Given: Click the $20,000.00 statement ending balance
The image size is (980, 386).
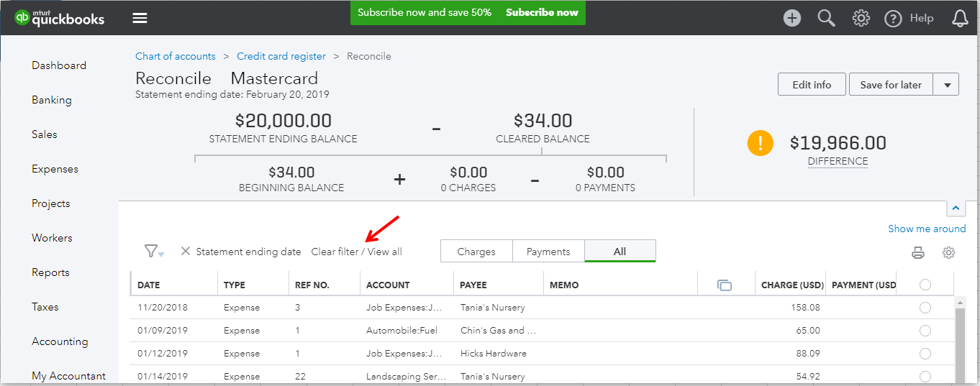Looking at the screenshot, I should click(x=283, y=121).
